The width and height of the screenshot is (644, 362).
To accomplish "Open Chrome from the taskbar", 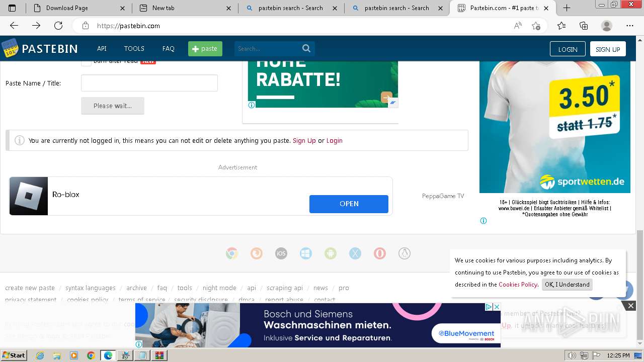I will click(x=91, y=355).
